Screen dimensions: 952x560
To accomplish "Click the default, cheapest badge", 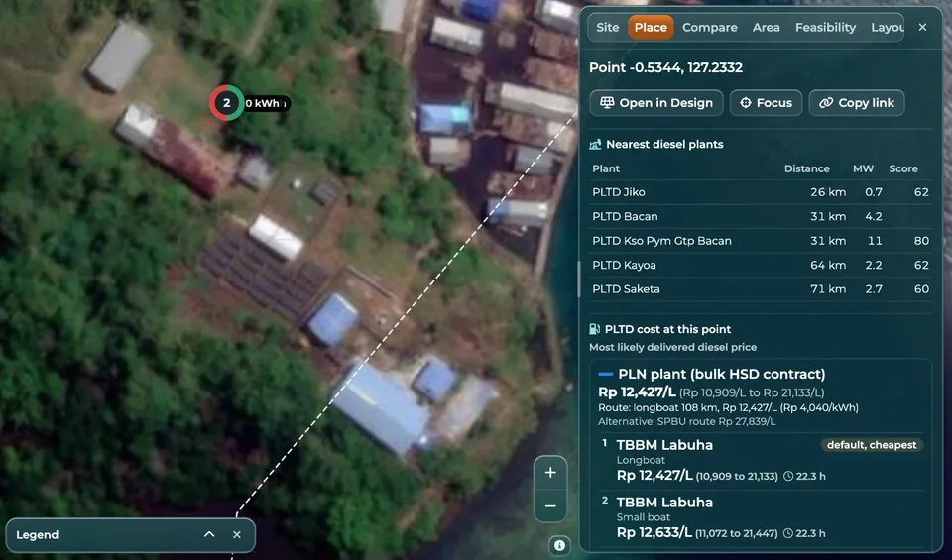I will [872, 445].
